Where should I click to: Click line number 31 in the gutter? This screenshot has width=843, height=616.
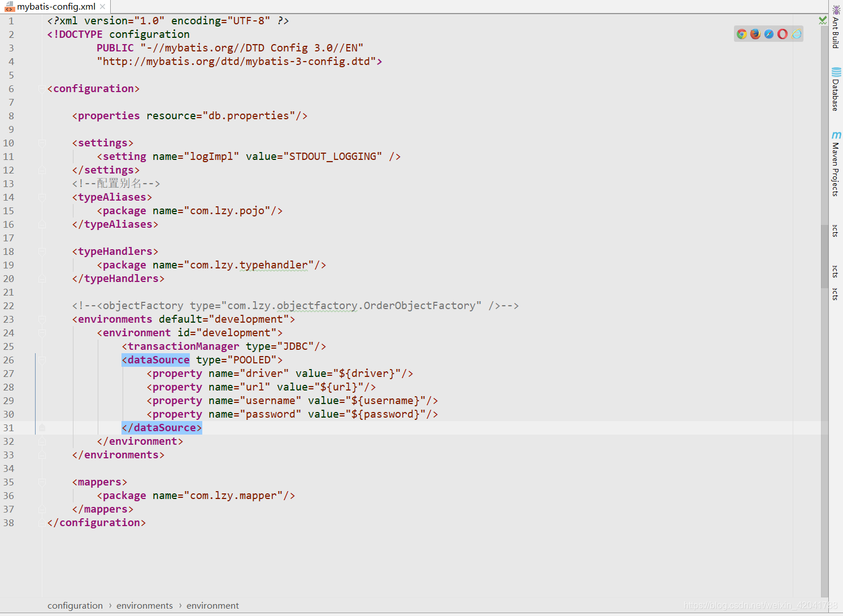coord(8,428)
